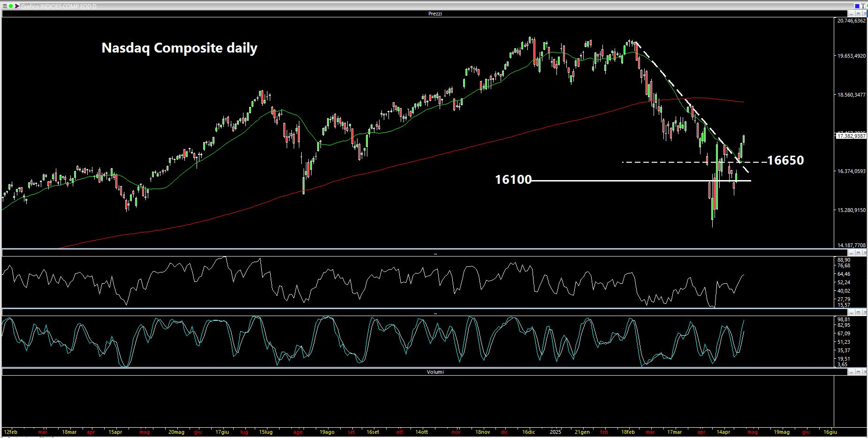Click the 16set date on the time axis
Viewport: 868px width, 438px height.
pos(373,432)
